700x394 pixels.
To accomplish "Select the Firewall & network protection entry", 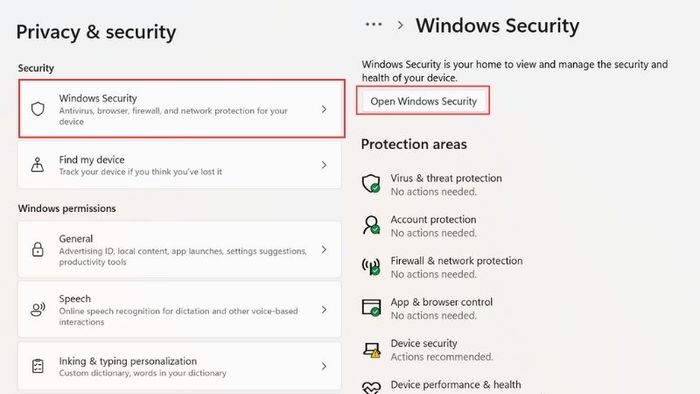I will tap(456, 261).
